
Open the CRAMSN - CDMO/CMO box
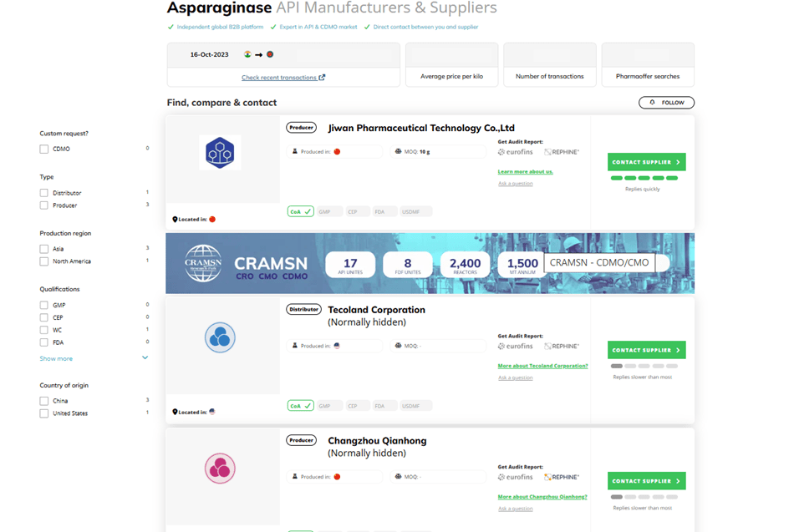(x=599, y=263)
